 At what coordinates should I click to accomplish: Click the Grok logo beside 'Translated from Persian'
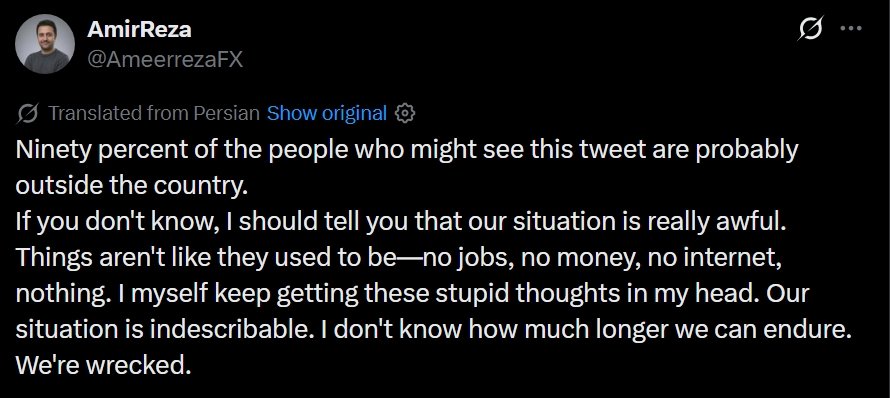point(27,114)
